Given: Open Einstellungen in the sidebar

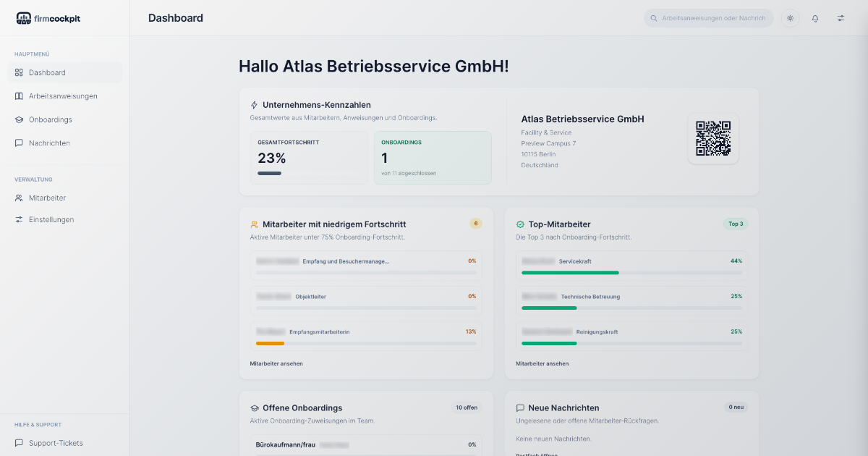Looking at the screenshot, I should [x=51, y=219].
